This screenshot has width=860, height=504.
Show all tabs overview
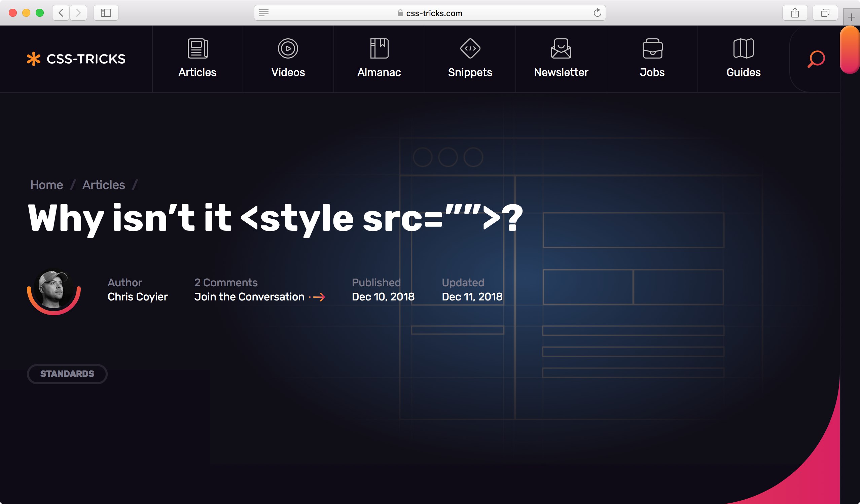(x=825, y=13)
